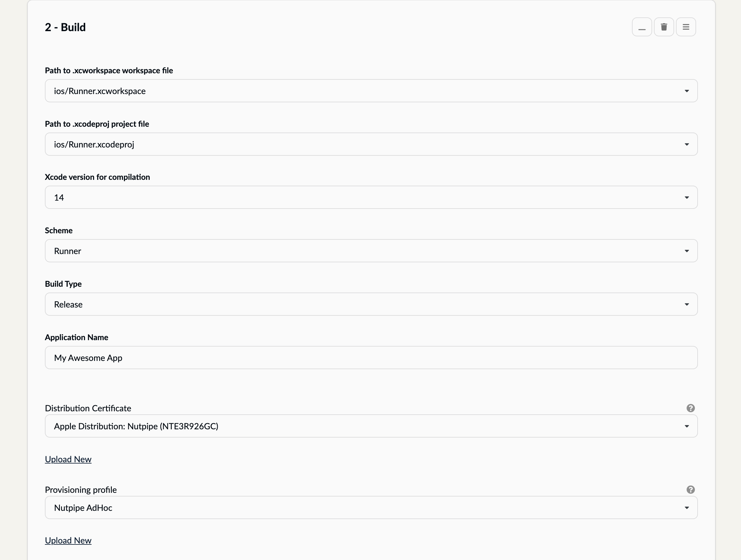The width and height of the screenshot is (741, 560).
Task: Click the arrow on Xcode version dropdown
Action: (x=686, y=198)
